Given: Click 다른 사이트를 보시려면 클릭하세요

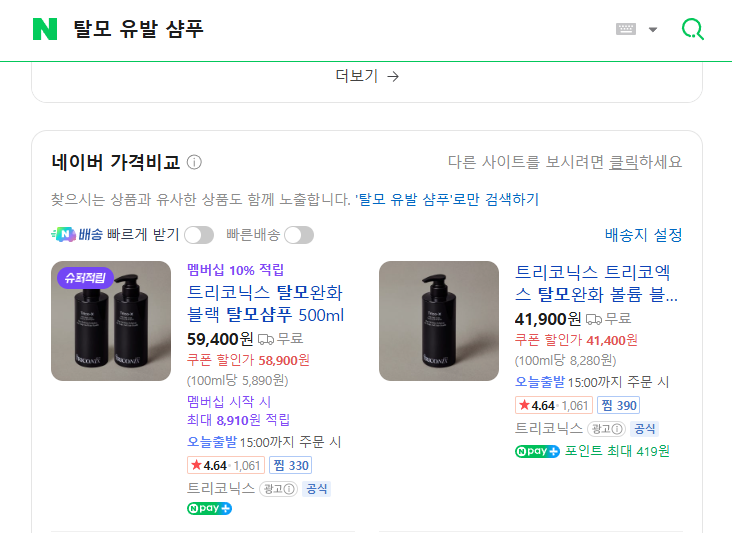Looking at the screenshot, I should click(564, 162).
